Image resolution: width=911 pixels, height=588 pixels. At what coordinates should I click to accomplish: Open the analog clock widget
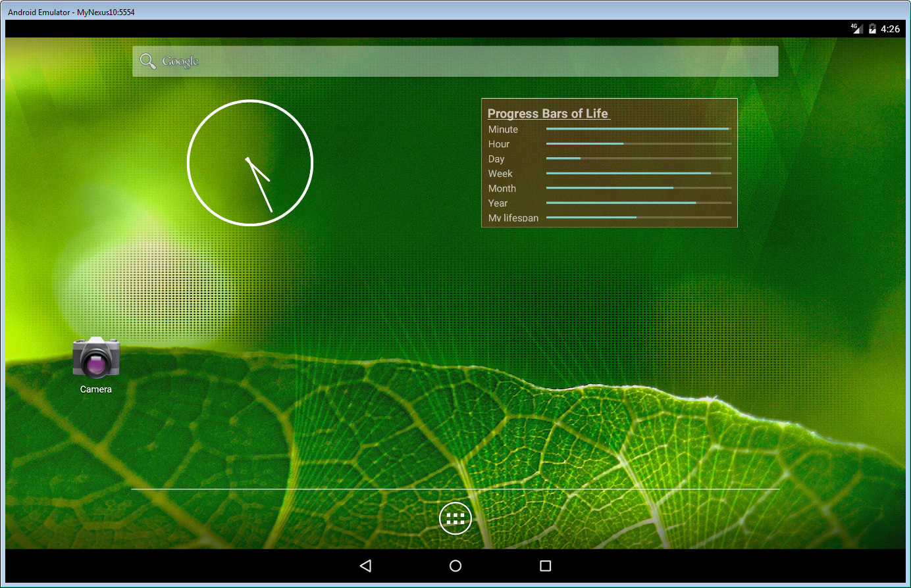click(250, 162)
